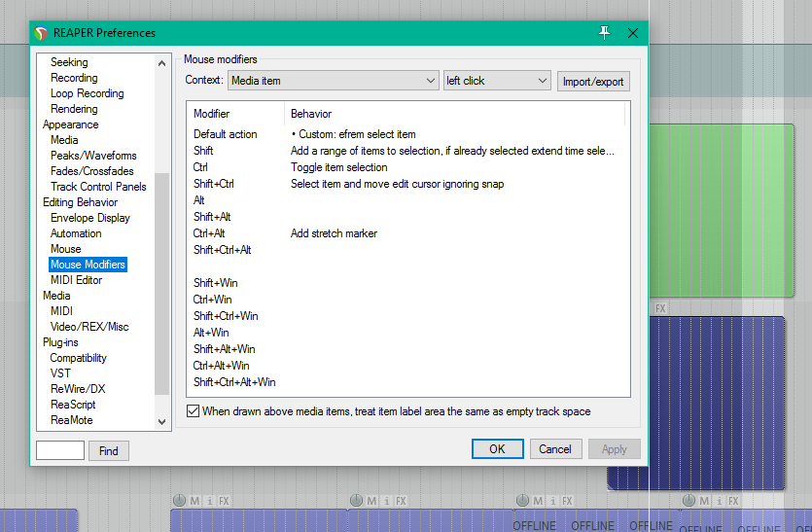812x532 pixels.
Task: Select Track Control Panels
Action: coord(98,187)
